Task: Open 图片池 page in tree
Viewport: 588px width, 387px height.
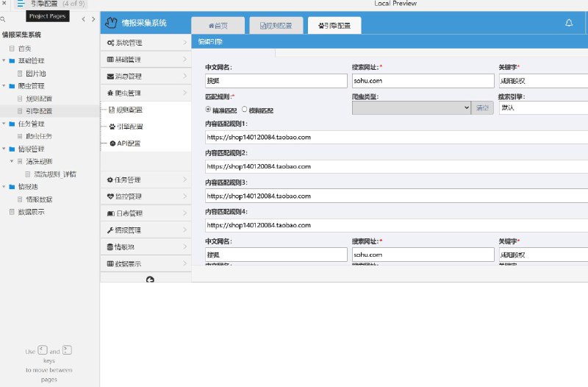Action: 36,74
